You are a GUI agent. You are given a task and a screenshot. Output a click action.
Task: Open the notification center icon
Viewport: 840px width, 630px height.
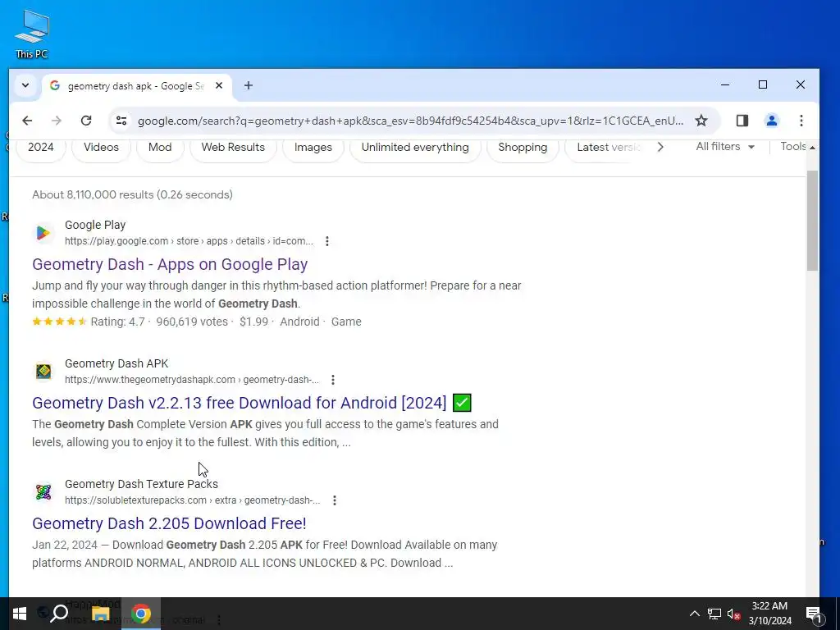814,614
